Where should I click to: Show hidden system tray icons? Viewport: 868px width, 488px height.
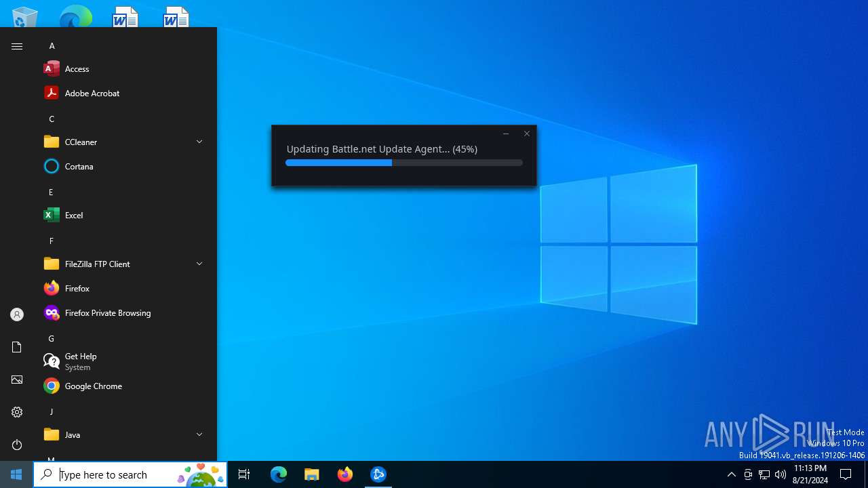coord(731,474)
